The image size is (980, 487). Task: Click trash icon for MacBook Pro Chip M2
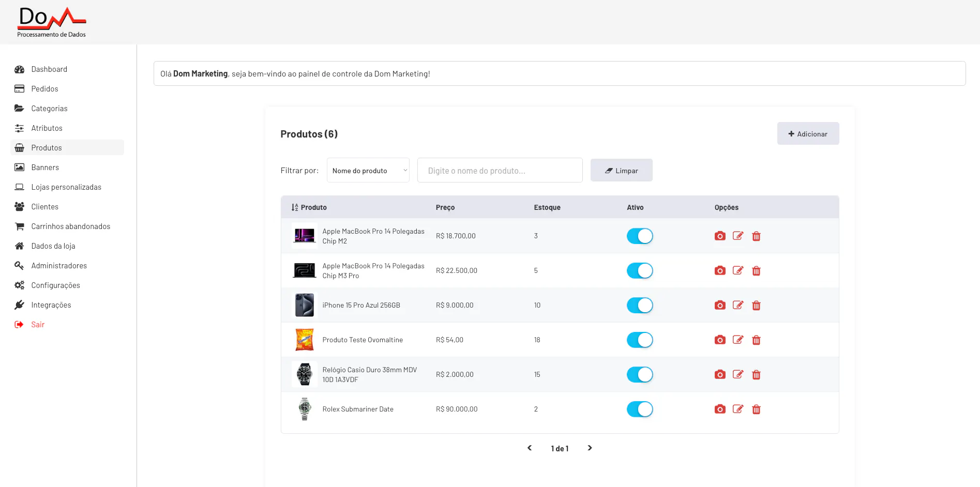pos(756,236)
